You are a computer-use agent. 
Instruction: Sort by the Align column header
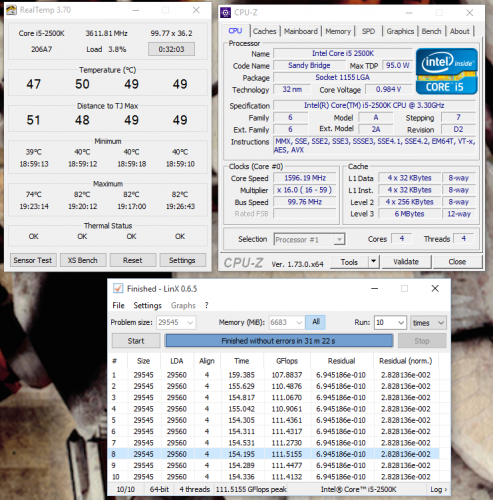(x=207, y=361)
